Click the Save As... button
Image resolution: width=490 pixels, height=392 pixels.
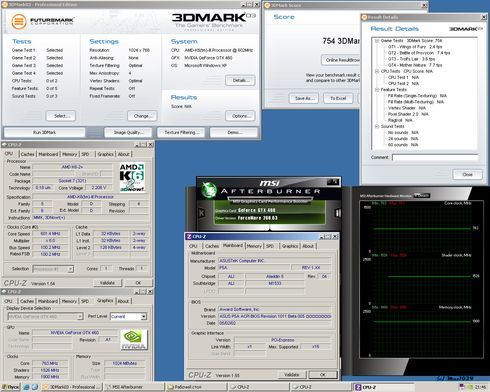point(304,98)
